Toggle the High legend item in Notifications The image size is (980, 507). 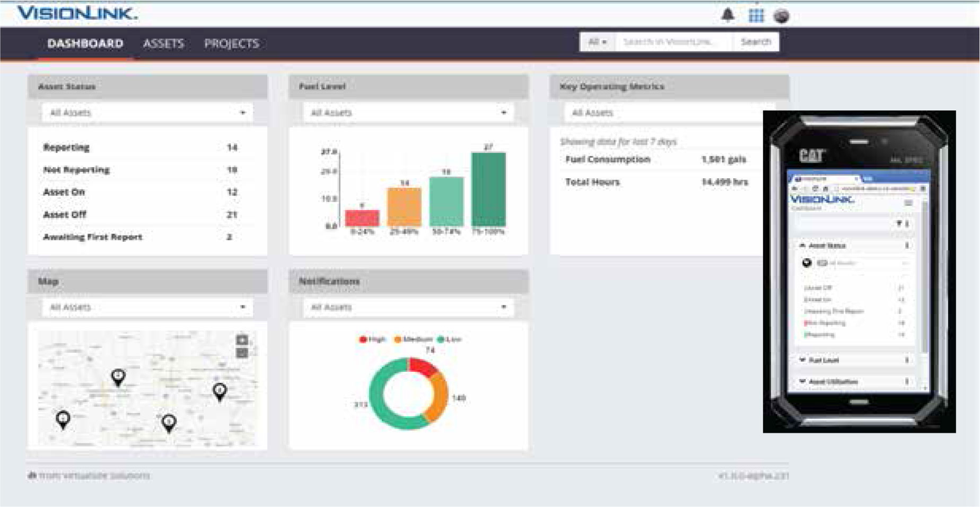coord(372,339)
